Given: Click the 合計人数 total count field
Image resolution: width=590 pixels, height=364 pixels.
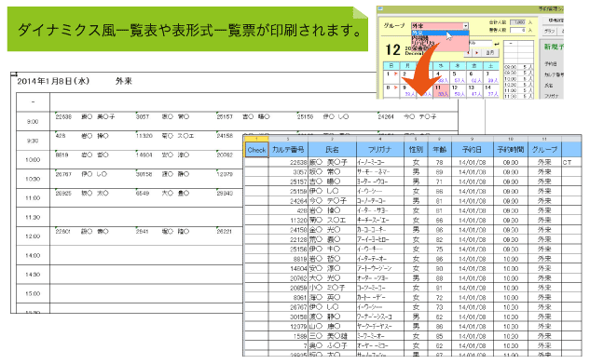Looking at the screenshot, I should coord(517,22).
